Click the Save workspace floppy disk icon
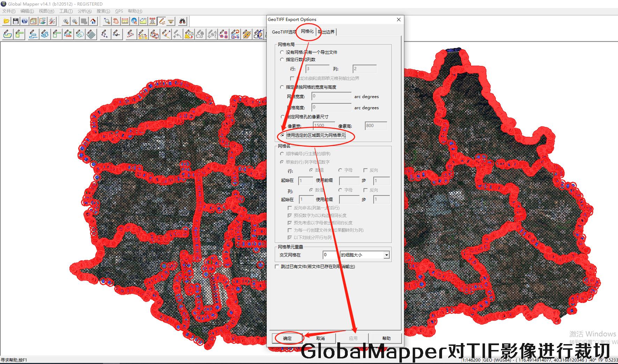This screenshot has width=618, height=364. coord(15,21)
